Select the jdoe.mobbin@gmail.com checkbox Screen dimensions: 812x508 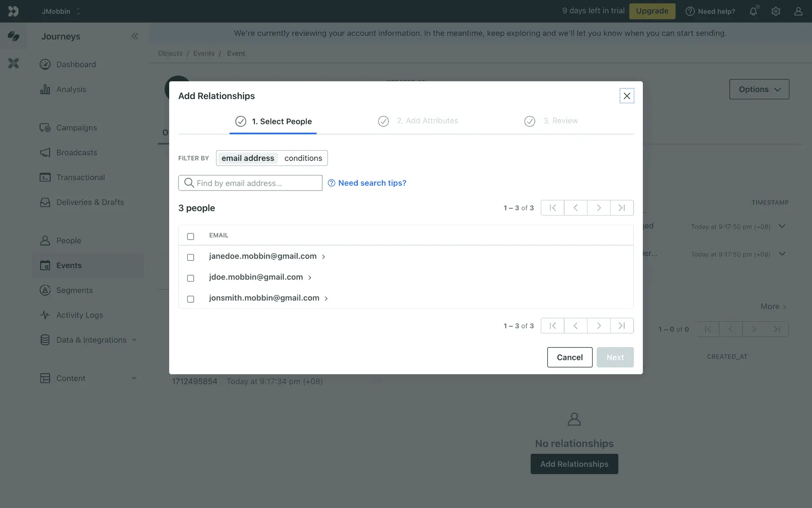click(x=191, y=278)
